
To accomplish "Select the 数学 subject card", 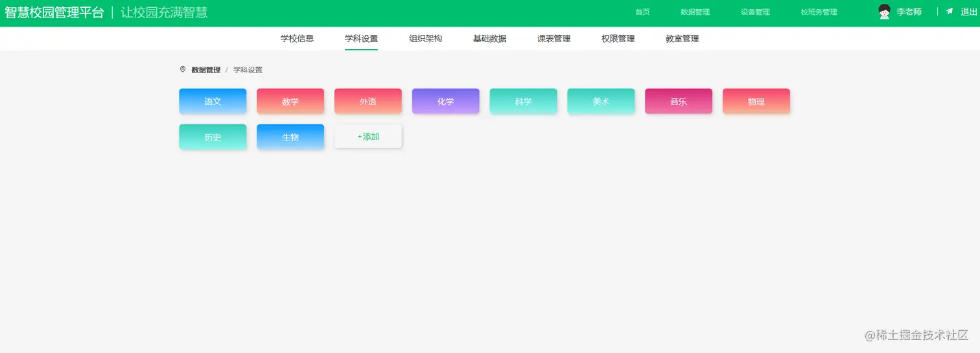I will 290,101.
